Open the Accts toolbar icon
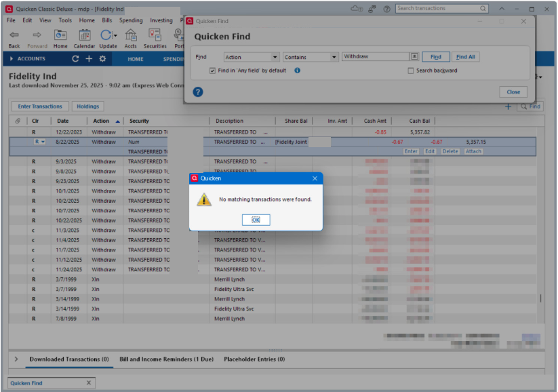The image size is (558, 392). (131, 35)
